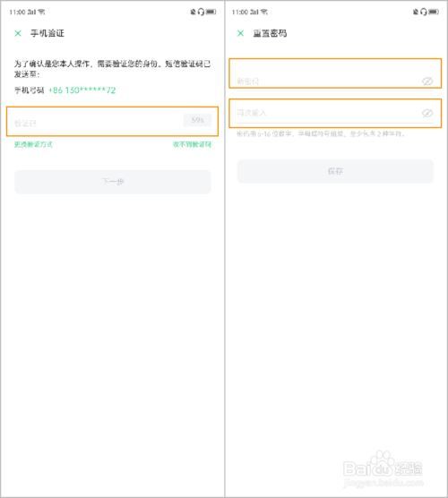Tap battery icon on 重置密码 status bar
This screenshot has height=498, width=448.
point(434,12)
